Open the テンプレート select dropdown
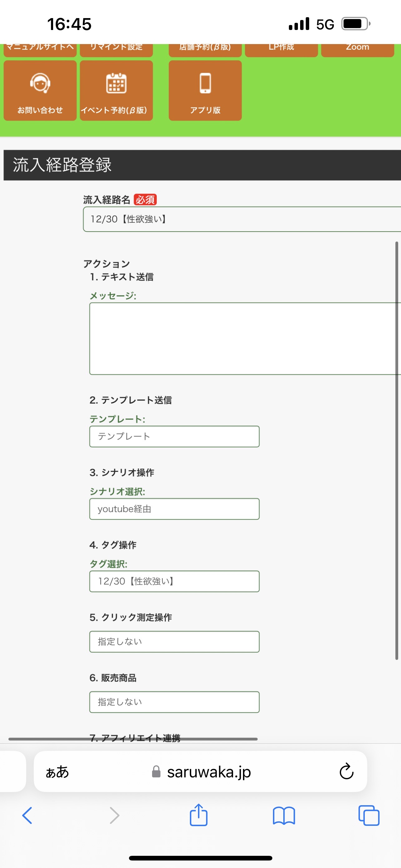401x868 pixels. pyautogui.click(x=174, y=436)
